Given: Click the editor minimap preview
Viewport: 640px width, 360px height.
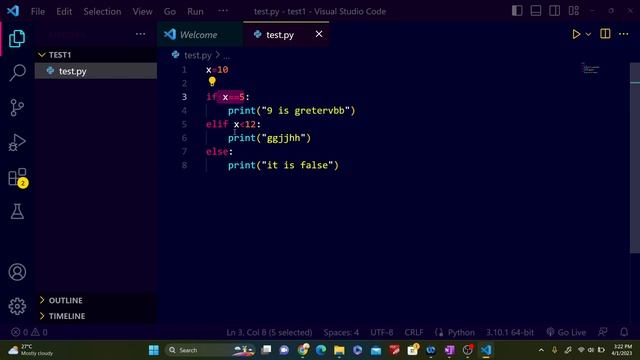Looking at the screenshot, I should [591, 69].
